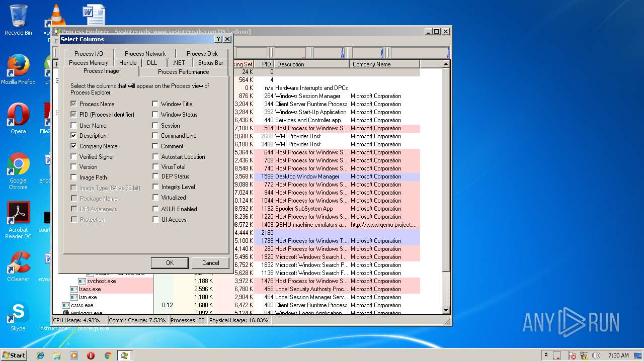Switch to the .NET tab

coord(179,63)
